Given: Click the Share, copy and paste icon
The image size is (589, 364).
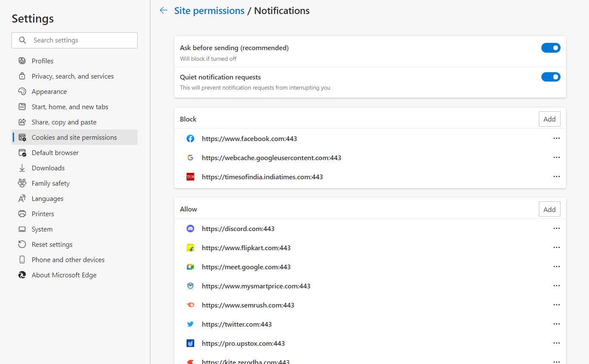Looking at the screenshot, I should coord(22,122).
